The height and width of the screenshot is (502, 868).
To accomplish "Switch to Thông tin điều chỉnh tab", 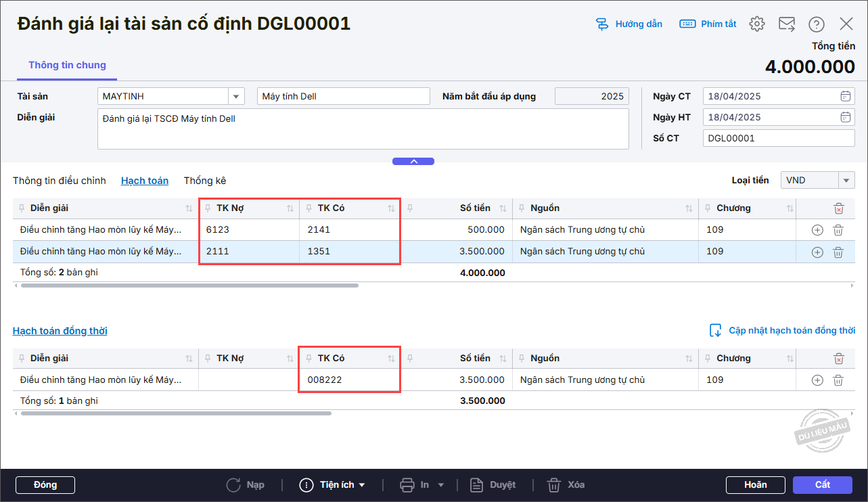I will point(60,181).
